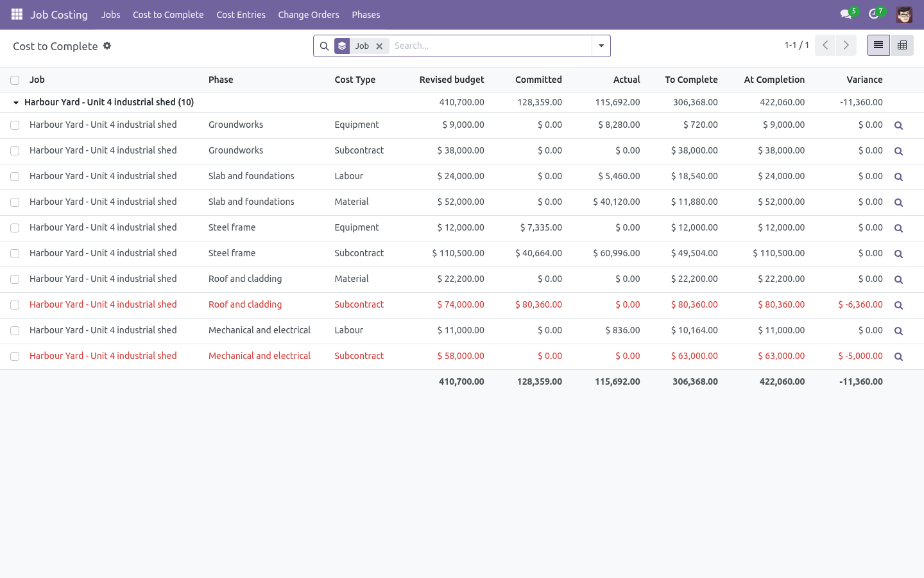This screenshot has height=578, width=924.
Task: Sort by Job column header
Action: pyautogui.click(x=37, y=80)
